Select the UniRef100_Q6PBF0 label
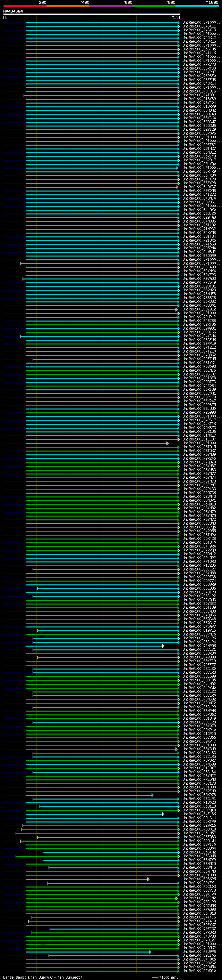 (x=199, y=76)
